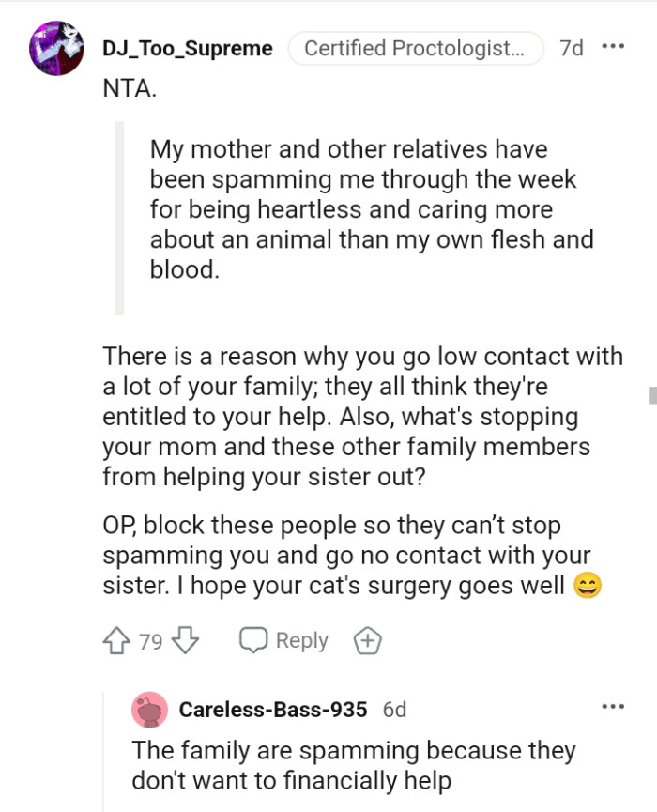This screenshot has width=657, height=812.
Task: Upvote DJ_Too_Supreme's comment
Action: (x=115, y=639)
